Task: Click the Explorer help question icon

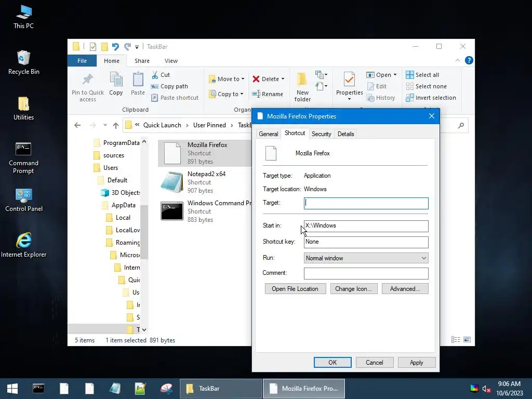Action: coord(469,60)
